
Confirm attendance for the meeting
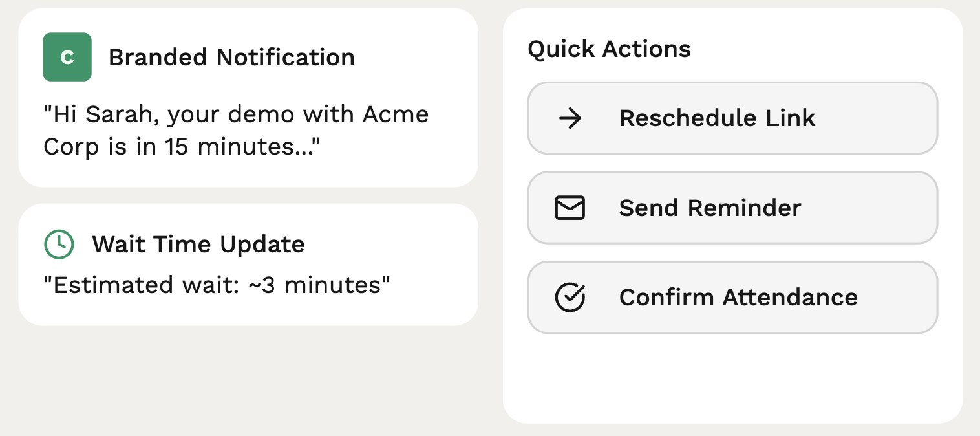732,297
